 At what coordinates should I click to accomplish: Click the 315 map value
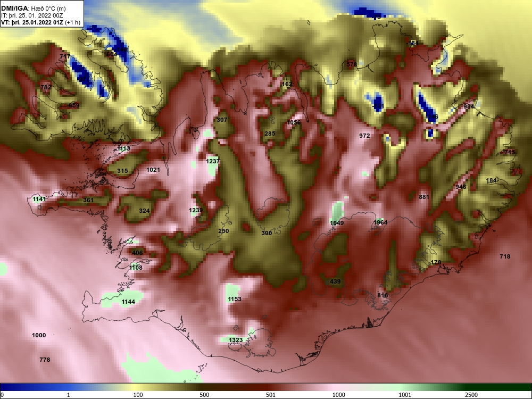pyautogui.click(x=122, y=170)
